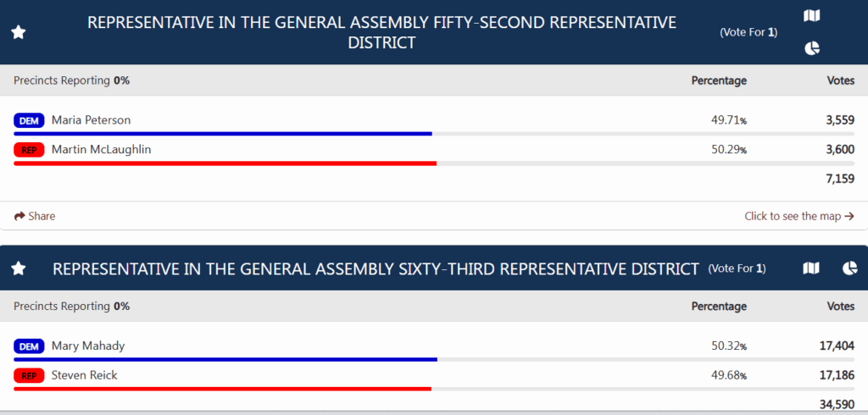Select candidate name Mary Mahady

click(x=88, y=346)
